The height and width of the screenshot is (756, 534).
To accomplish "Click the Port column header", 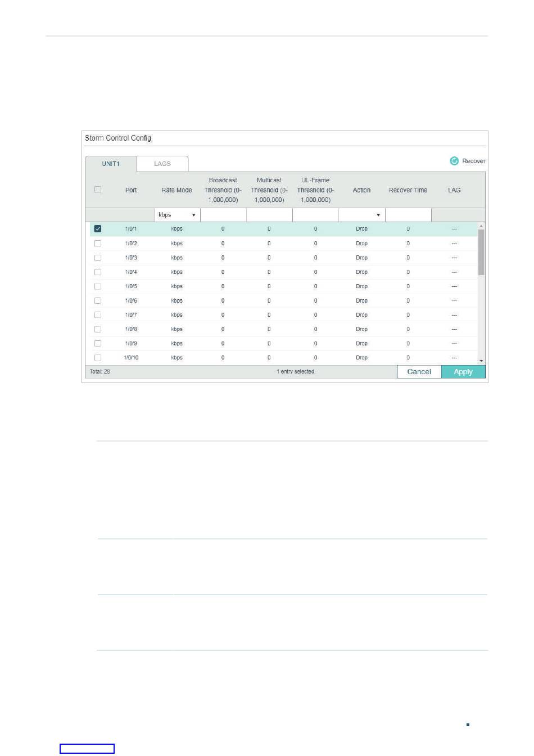I will coord(131,190).
